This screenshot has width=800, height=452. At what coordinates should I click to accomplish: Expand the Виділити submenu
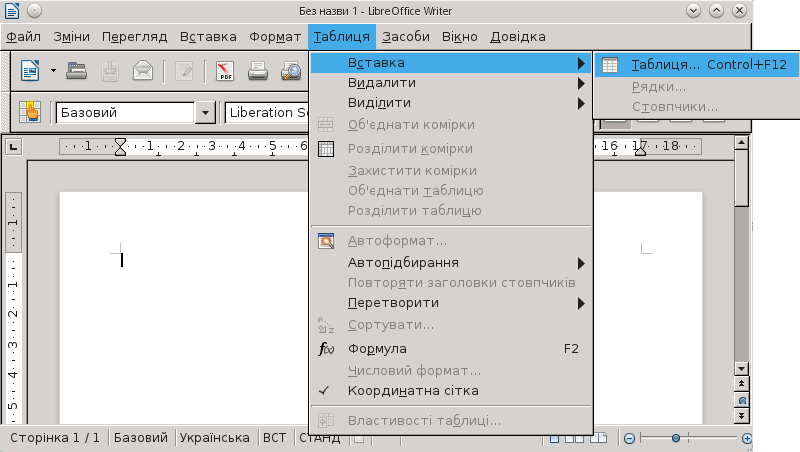451,103
